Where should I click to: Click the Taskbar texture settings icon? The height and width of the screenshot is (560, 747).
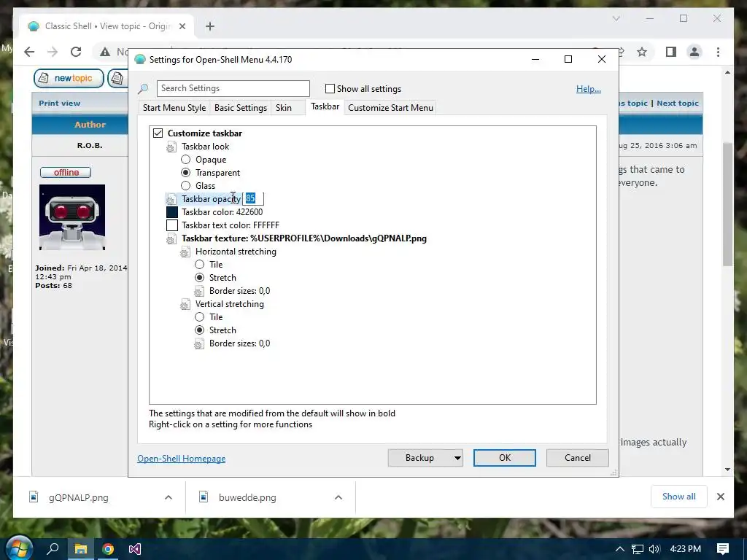click(x=171, y=239)
